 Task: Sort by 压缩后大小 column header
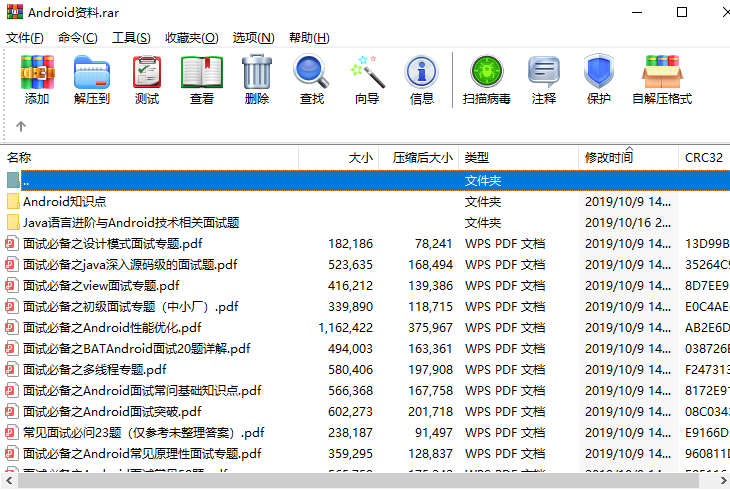419,158
